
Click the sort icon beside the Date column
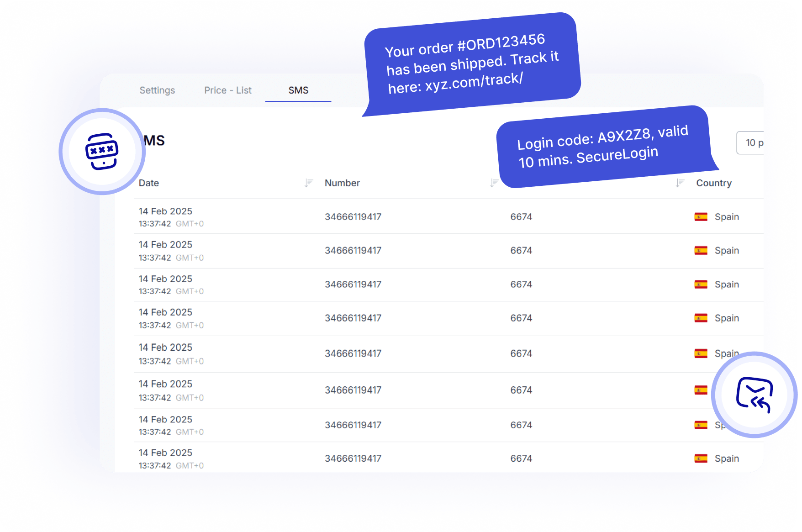[309, 183]
